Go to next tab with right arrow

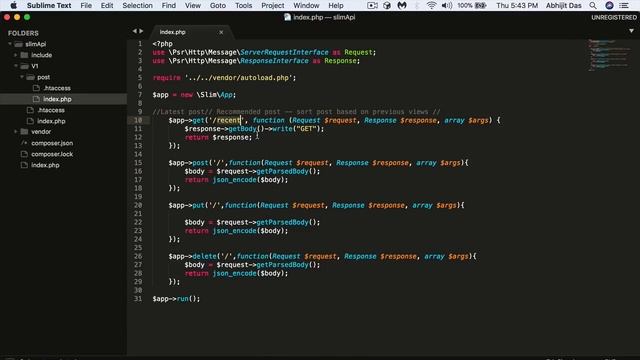pyautogui.click(x=141, y=31)
